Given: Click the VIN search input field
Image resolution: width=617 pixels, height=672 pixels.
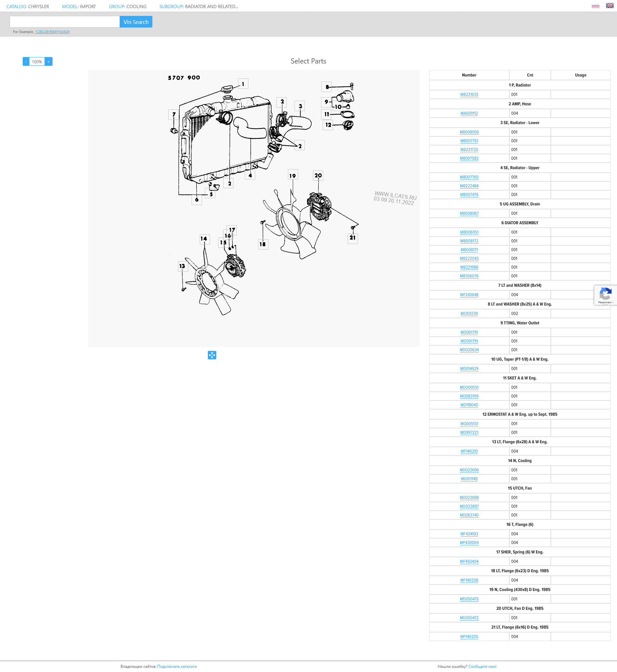Looking at the screenshot, I should pyautogui.click(x=65, y=22).
